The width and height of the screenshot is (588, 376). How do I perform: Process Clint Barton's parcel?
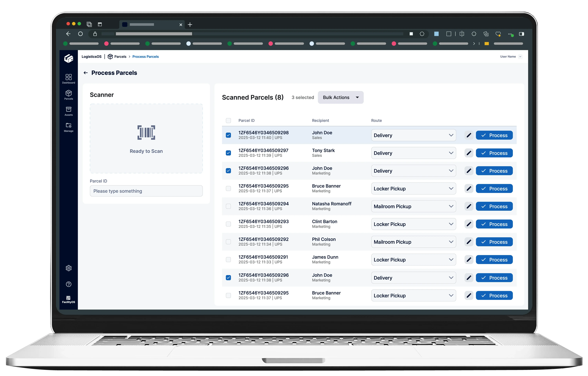coord(494,224)
